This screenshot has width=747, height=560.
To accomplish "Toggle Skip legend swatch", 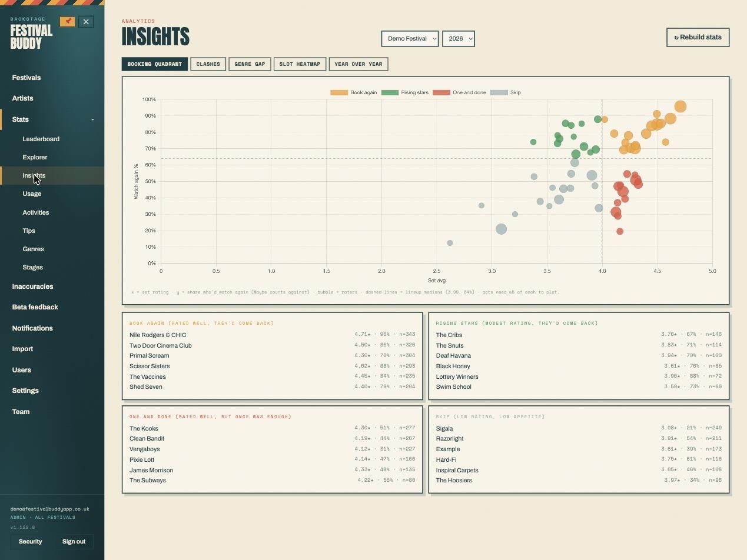I will [x=499, y=92].
